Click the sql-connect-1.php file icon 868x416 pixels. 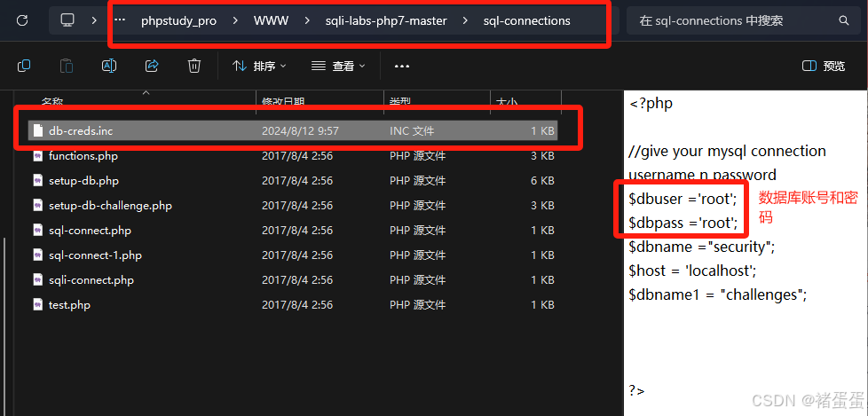[37, 255]
